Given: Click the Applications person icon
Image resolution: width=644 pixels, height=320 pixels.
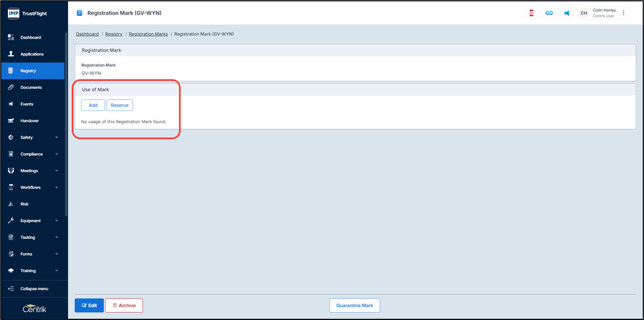Looking at the screenshot, I should click(x=12, y=54).
